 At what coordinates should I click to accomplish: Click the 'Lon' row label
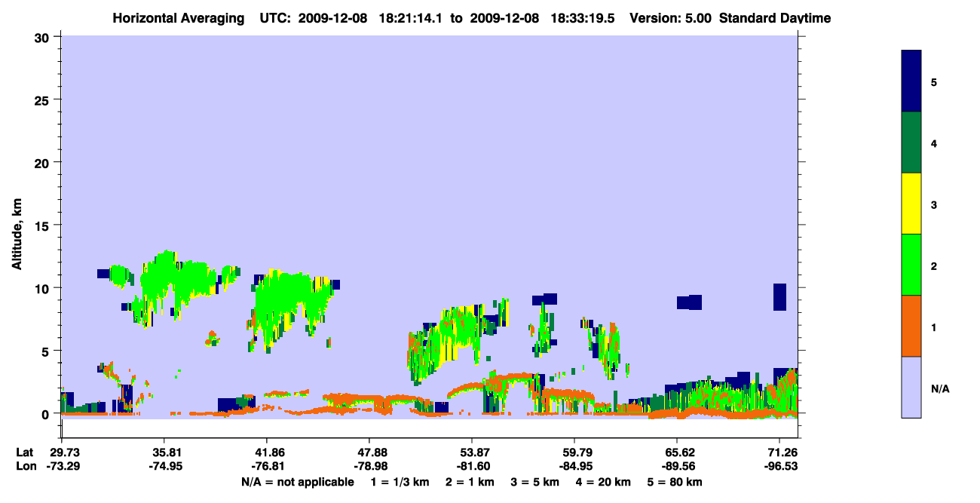[26, 466]
